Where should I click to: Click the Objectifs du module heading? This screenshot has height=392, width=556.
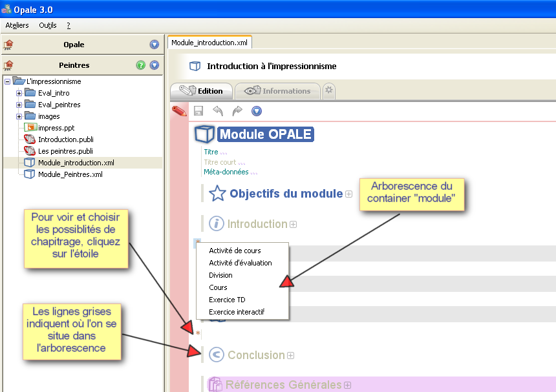pyautogui.click(x=286, y=194)
